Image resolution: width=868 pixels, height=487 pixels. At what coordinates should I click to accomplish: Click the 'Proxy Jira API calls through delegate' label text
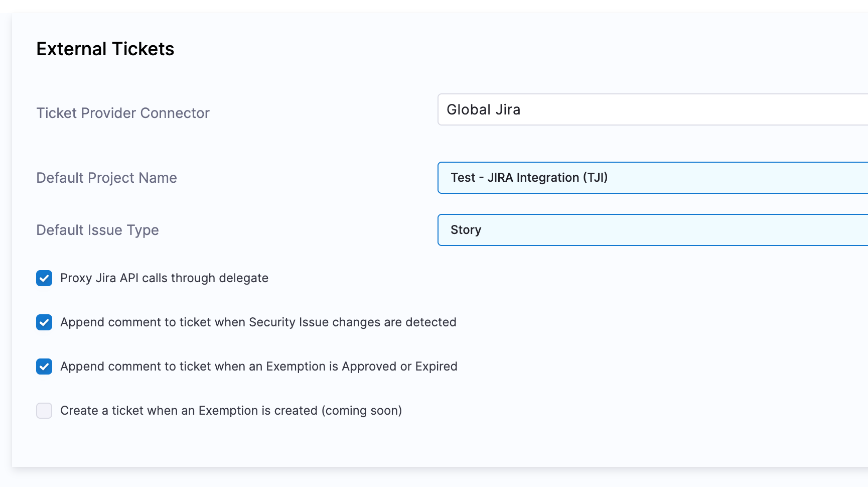tap(164, 278)
